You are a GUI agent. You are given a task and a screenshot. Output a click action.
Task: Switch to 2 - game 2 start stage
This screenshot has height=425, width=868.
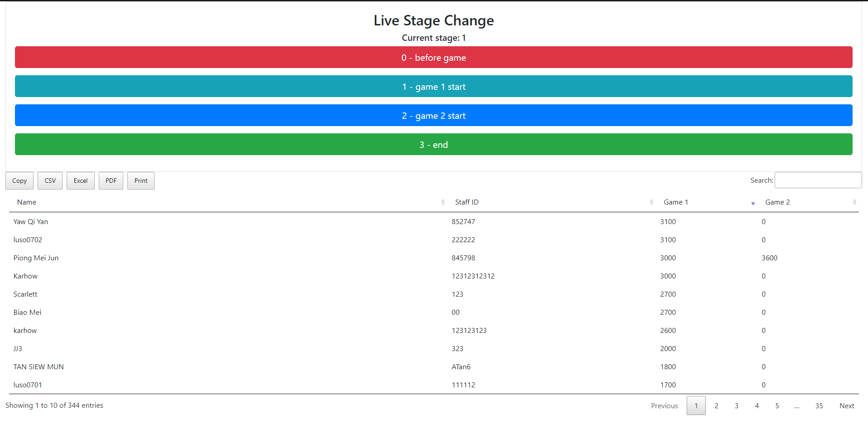click(x=433, y=116)
